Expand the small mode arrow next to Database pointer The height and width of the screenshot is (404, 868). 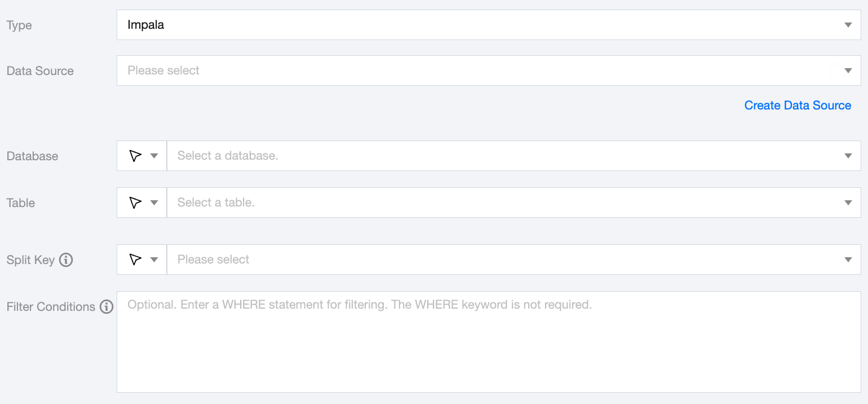[154, 156]
